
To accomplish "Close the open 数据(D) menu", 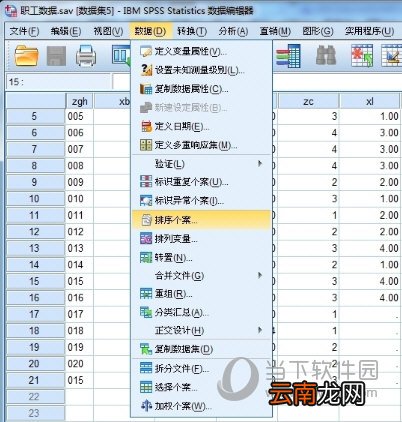I will (x=150, y=31).
